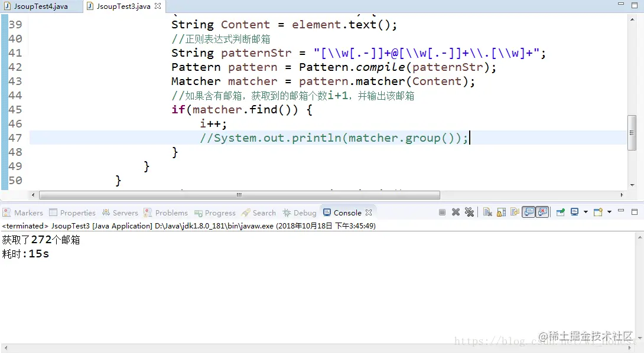
Task: Open the Progress view tab
Action: [215, 213]
